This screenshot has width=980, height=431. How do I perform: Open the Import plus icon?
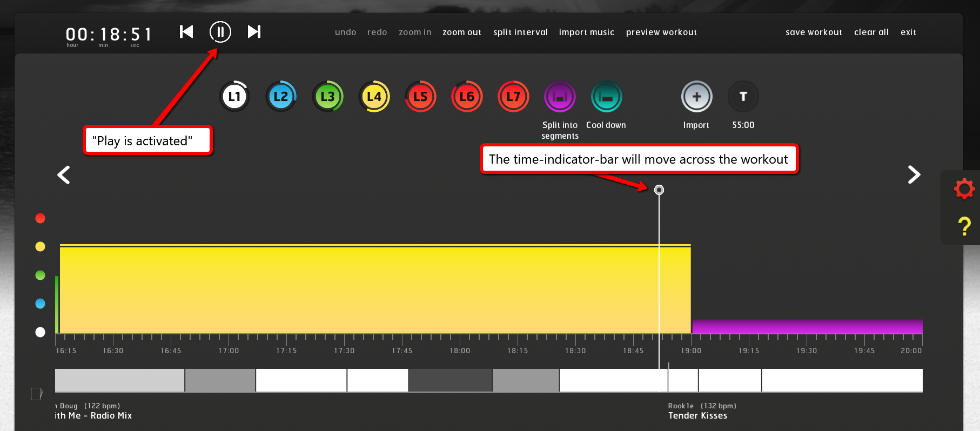[696, 97]
